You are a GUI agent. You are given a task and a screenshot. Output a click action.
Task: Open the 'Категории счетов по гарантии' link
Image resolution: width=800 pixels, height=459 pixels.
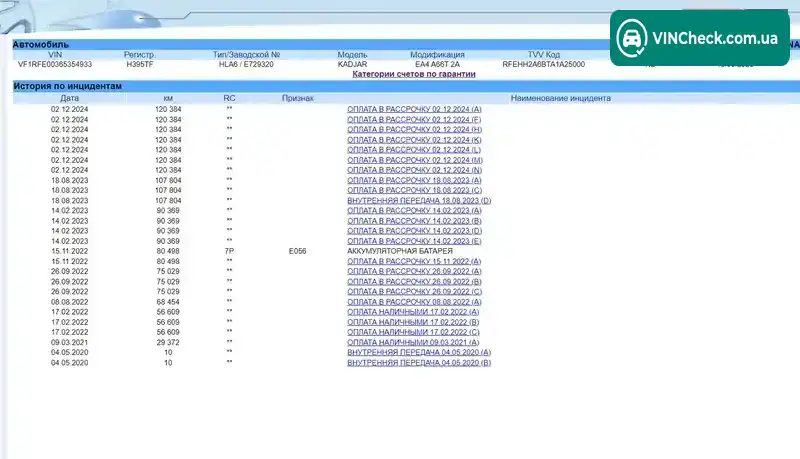pyautogui.click(x=414, y=74)
